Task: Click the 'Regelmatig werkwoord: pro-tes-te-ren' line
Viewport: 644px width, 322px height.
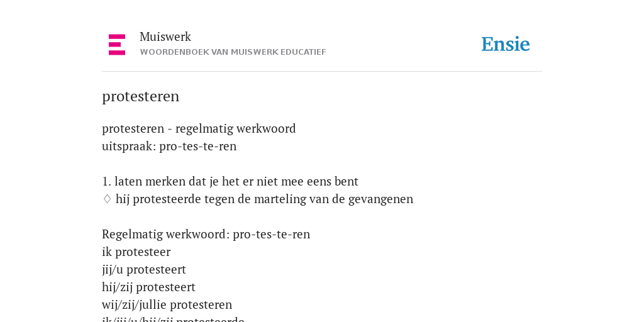Action: [206, 234]
